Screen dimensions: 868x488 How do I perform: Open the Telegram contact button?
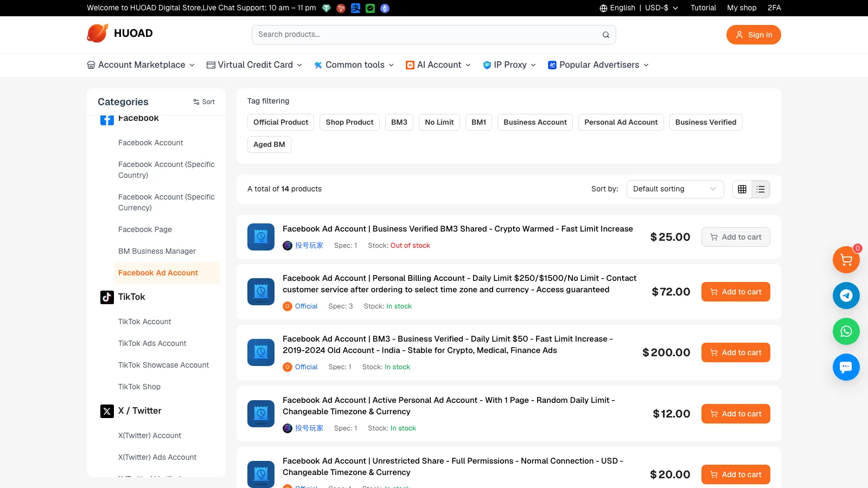pyautogui.click(x=846, y=296)
